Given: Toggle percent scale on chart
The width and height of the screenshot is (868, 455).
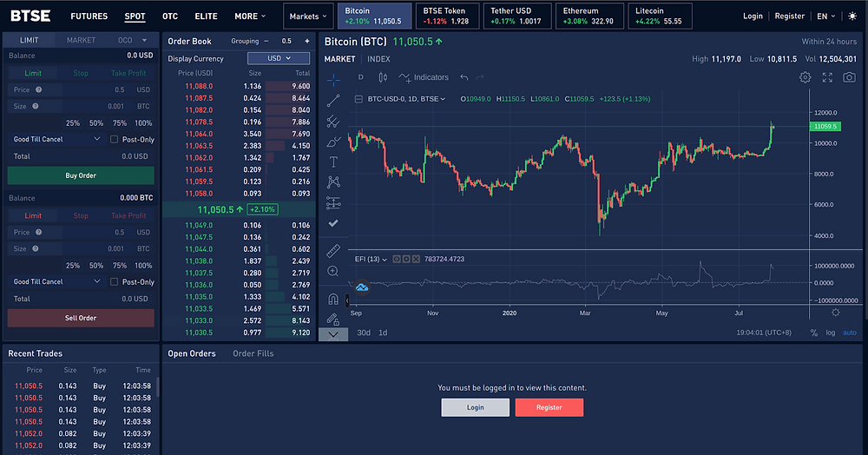Looking at the screenshot, I should 814,333.
